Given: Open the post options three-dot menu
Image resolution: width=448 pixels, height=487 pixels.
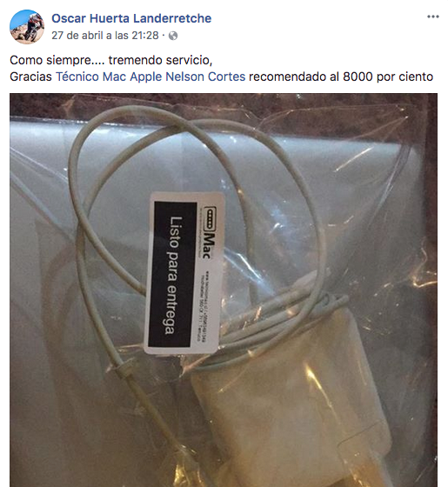Looking at the screenshot, I should pyautogui.click(x=433, y=17).
